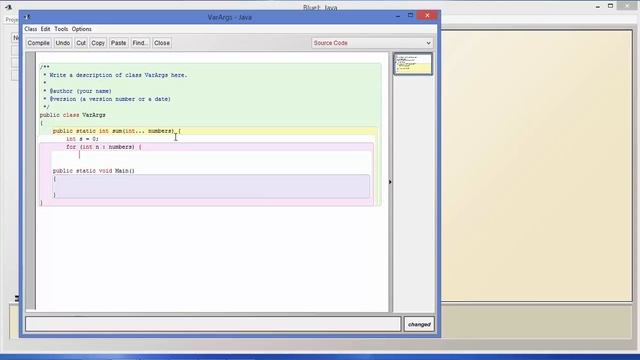Viewport: 640px width, 360px height.
Task: Minimize the BlueJ main window
Action: tap(598, 7)
